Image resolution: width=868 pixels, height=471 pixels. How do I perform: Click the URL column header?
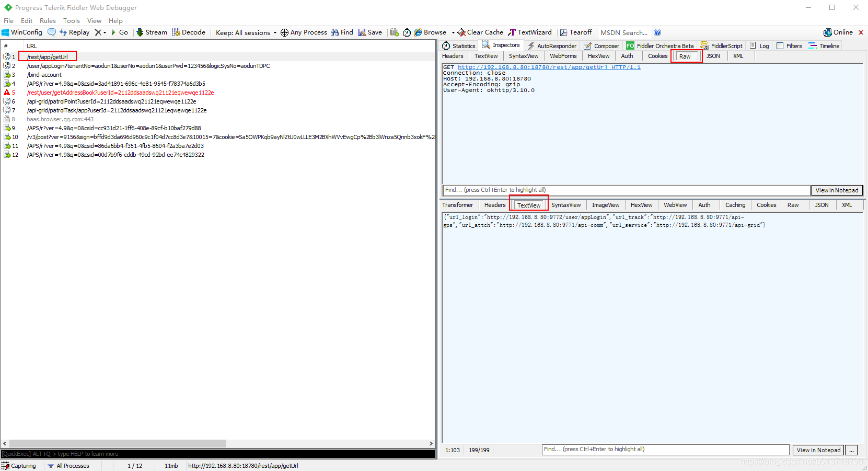pyautogui.click(x=32, y=46)
